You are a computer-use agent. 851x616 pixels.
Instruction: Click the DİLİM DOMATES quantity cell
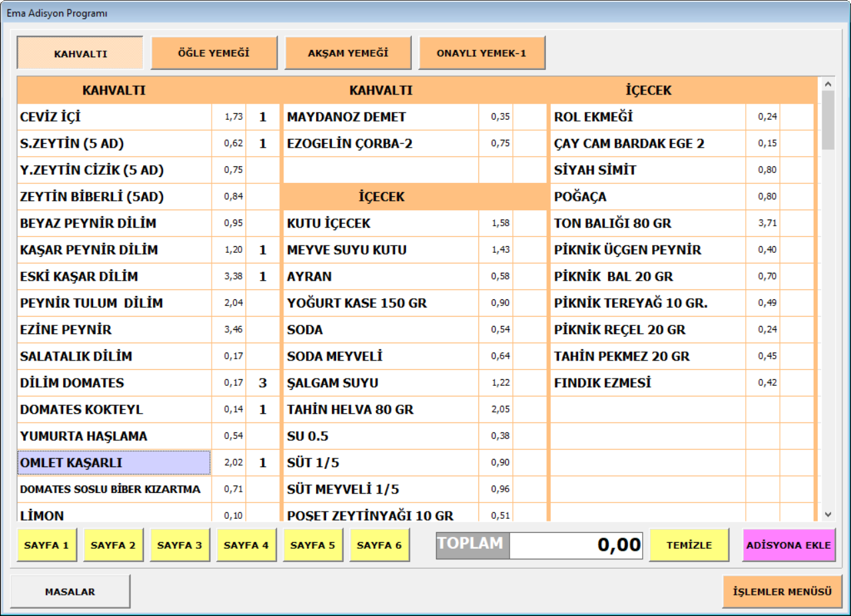point(263,383)
